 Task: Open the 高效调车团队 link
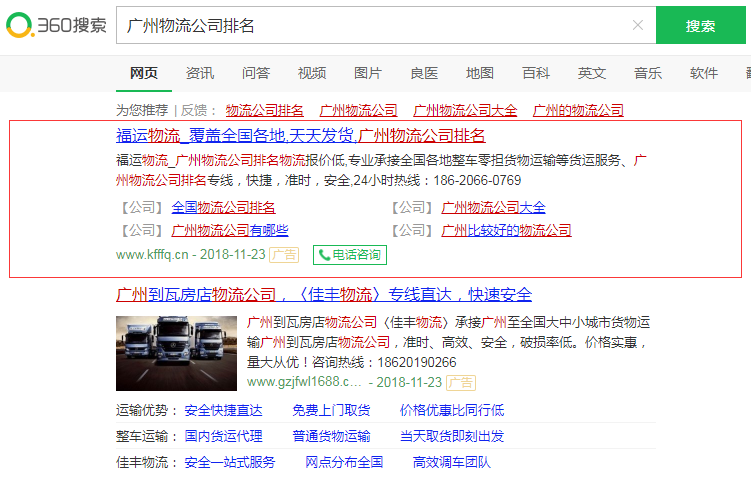tap(452, 462)
